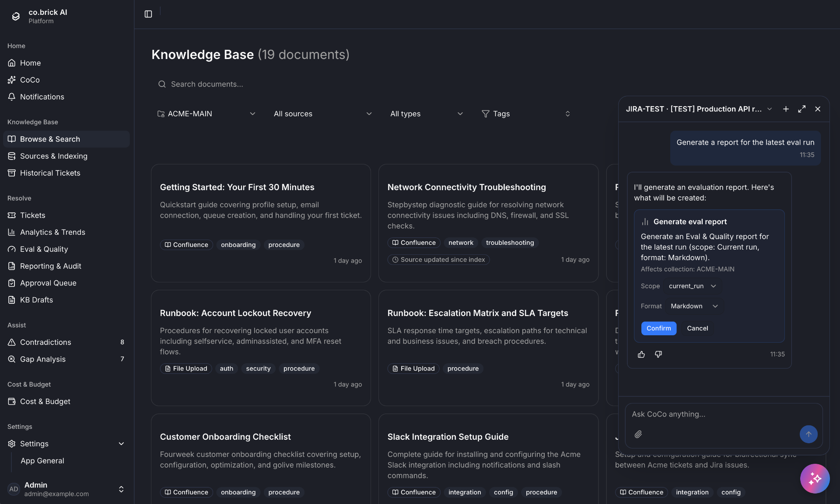Open the Approval Queue
The image size is (840, 504).
[x=66, y=283]
